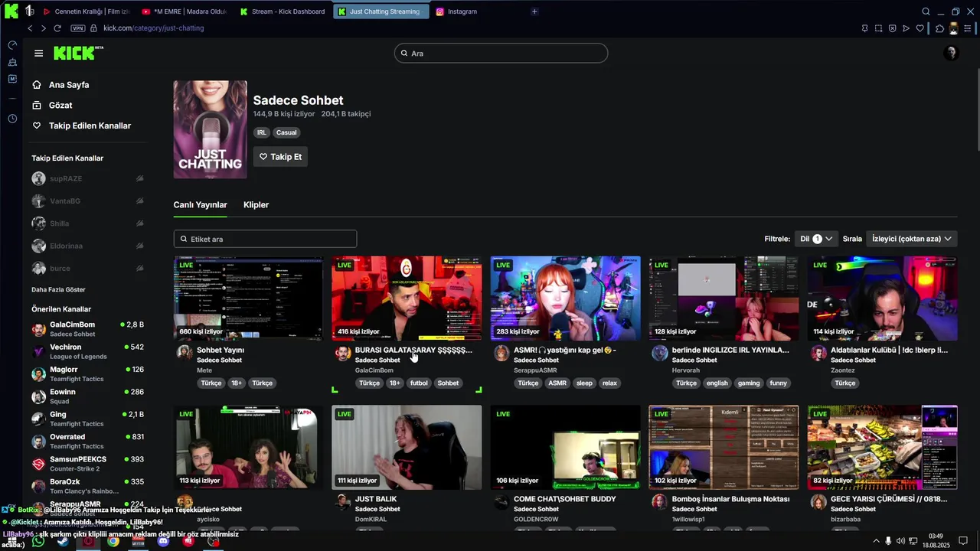Open Eowinn recommended channel
980x551 pixels.
[87, 396]
